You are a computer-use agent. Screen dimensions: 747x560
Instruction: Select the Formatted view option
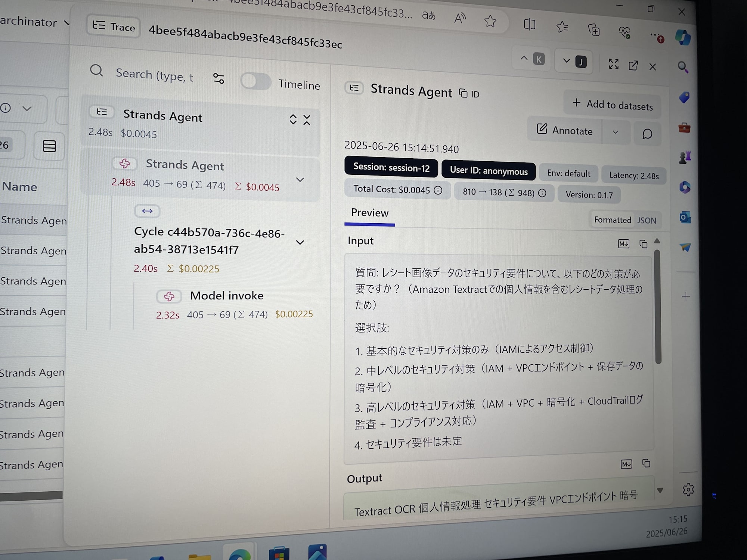(x=612, y=220)
